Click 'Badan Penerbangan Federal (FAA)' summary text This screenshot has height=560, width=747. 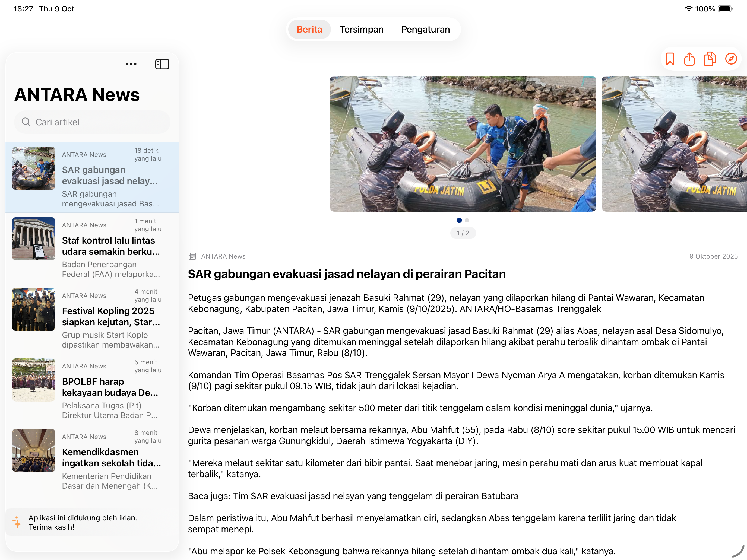pos(111,269)
